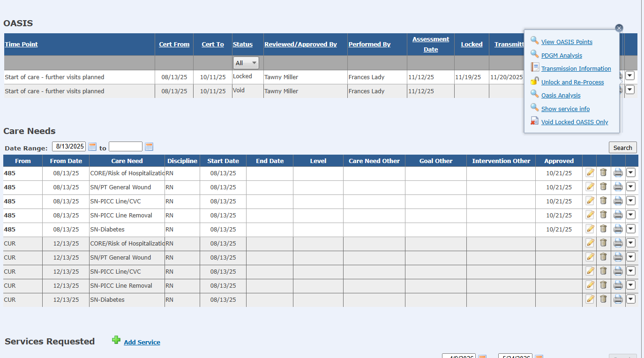Print the CUR SN-PICC Line/CVC row
The height and width of the screenshot is (358, 644).
[618, 271]
